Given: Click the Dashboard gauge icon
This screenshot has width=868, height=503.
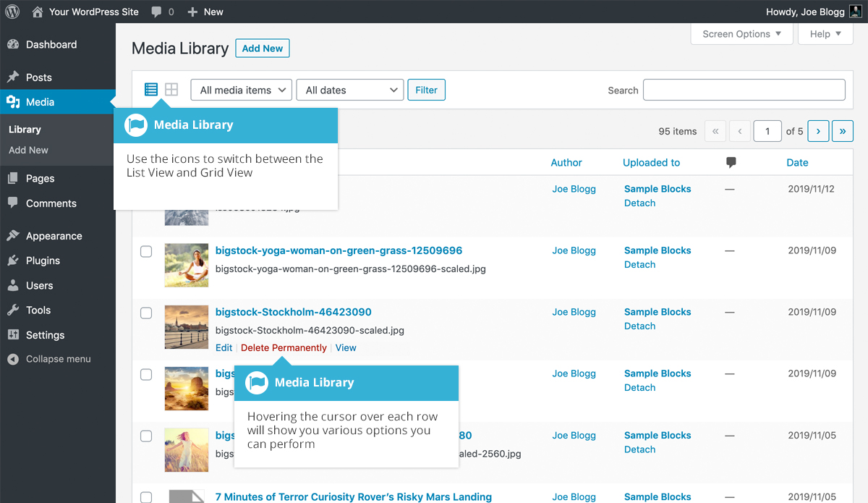Looking at the screenshot, I should click(x=13, y=45).
